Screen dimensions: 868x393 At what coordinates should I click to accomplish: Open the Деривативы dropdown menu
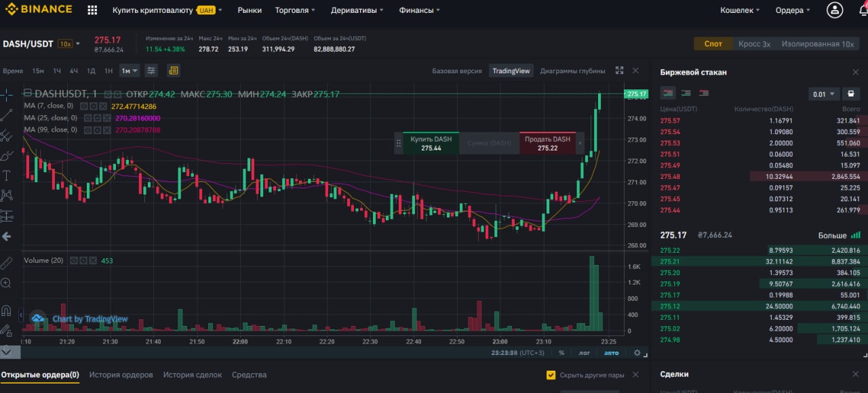pos(357,10)
